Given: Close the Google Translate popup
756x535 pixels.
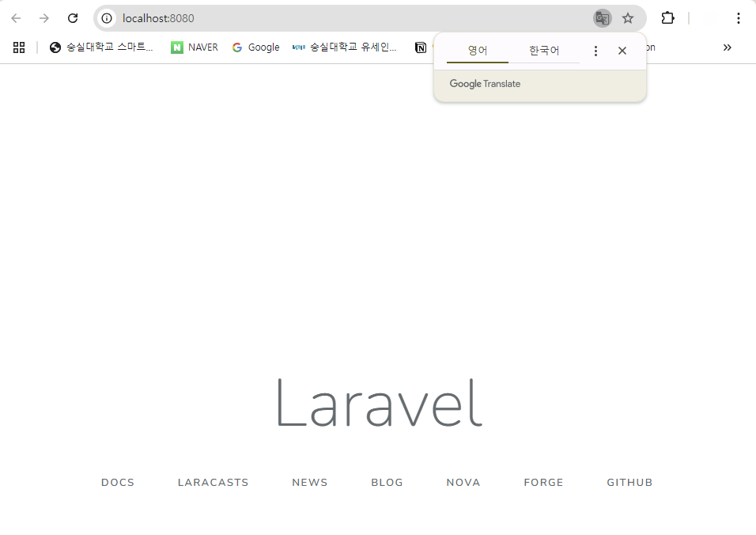Looking at the screenshot, I should (622, 51).
